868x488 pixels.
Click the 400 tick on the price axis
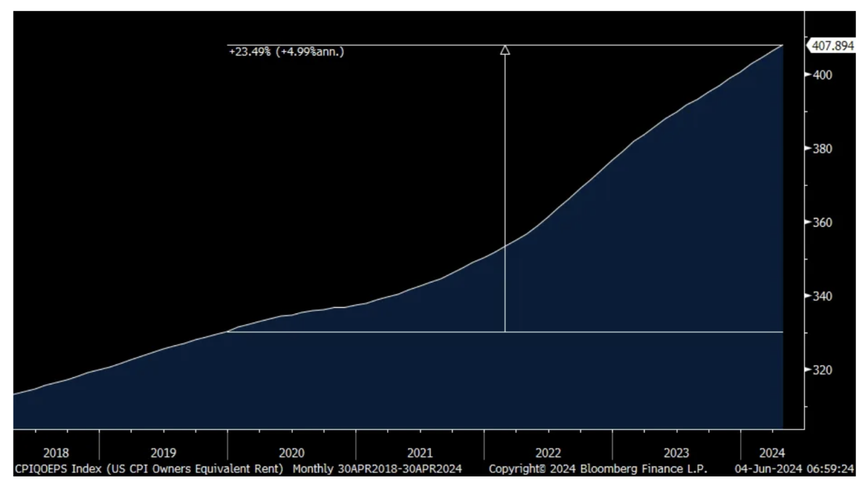826,75
